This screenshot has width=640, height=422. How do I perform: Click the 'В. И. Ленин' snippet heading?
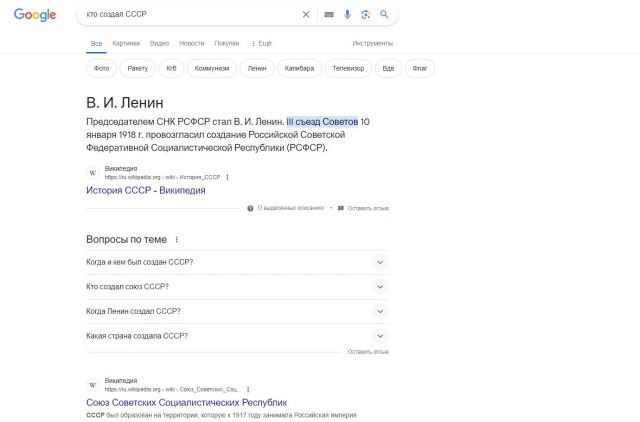click(124, 102)
